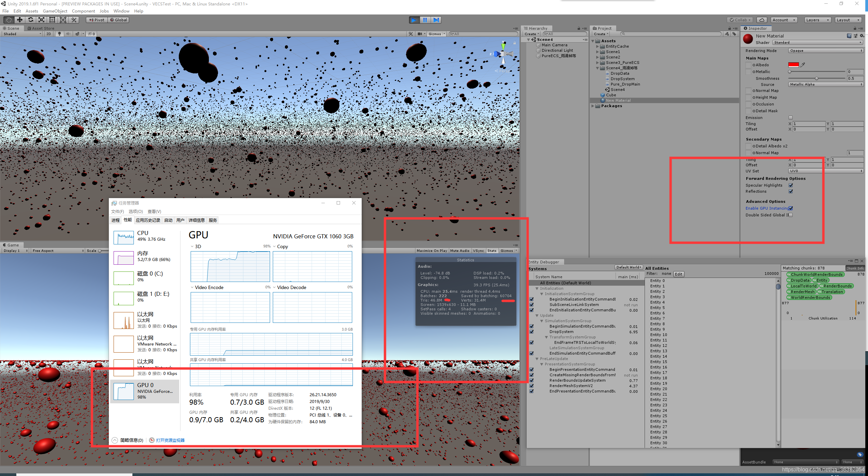Select the Rotate tool

30,20
